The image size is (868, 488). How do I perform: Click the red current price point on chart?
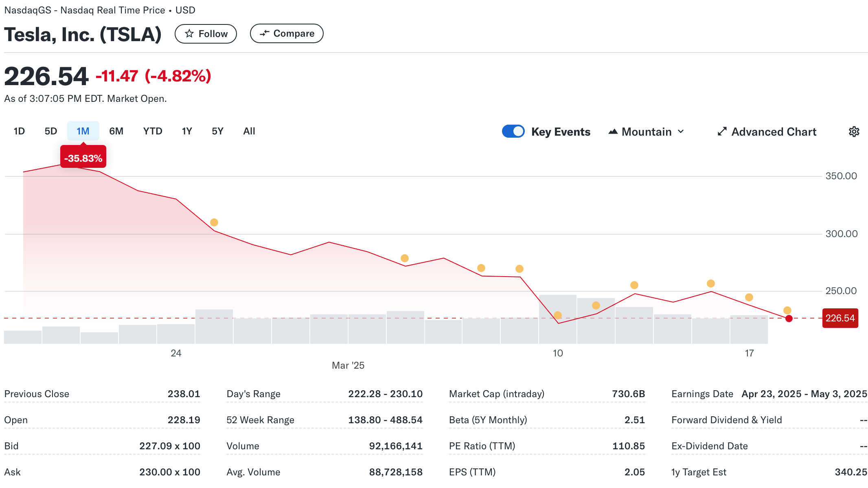pyautogui.click(x=789, y=319)
